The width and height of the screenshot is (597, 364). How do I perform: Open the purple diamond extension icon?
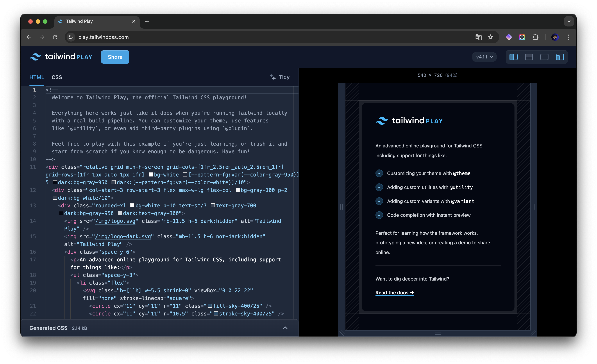click(509, 37)
